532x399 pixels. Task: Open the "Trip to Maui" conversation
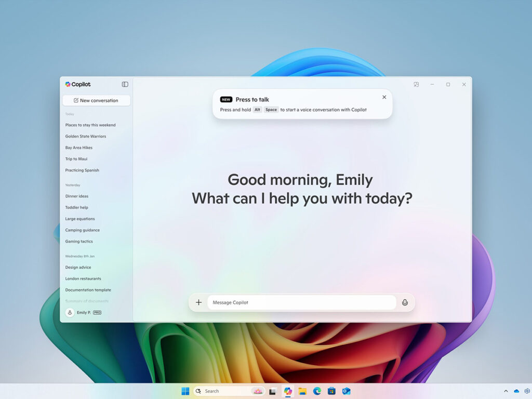pyautogui.click(x=76, y=158)
